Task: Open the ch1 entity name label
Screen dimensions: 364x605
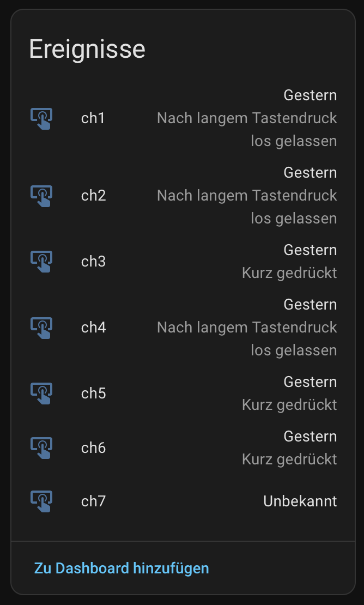Action: coord(93,118)
